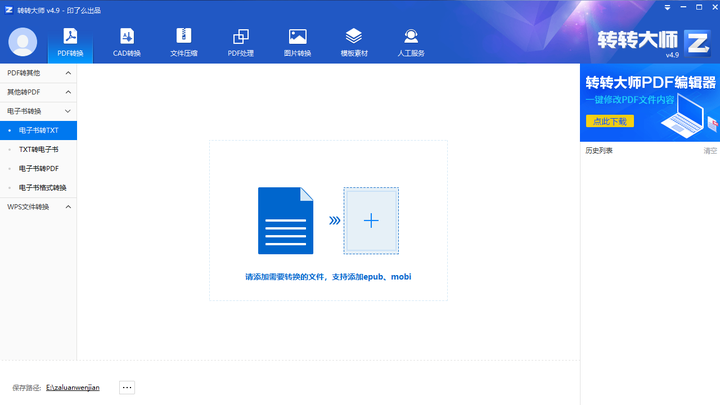Open the E:\zaluanwenjian save path link
The height and width of the screenshot is (405, 720).
pyautogui.click(x=73, y=388)
